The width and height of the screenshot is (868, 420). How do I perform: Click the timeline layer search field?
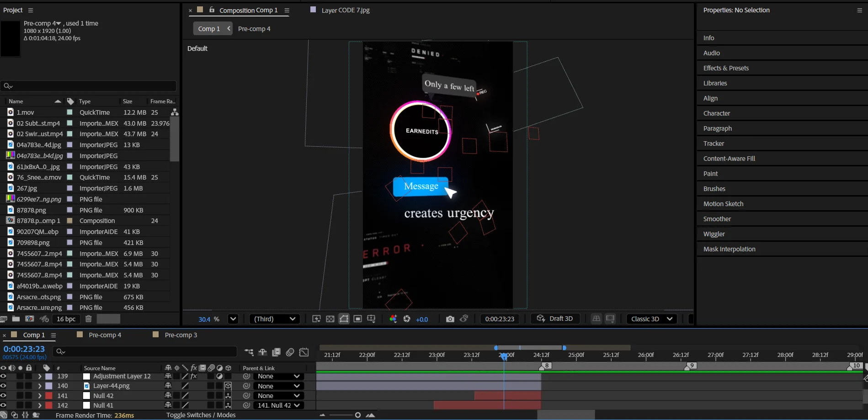(146, 351)
